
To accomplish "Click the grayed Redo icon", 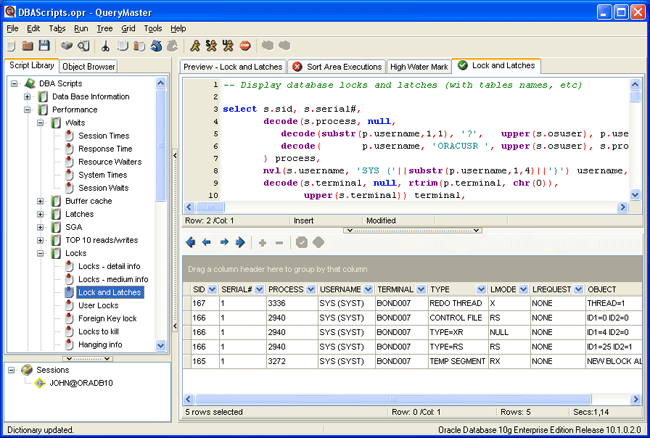I will (x=172, y=46).
